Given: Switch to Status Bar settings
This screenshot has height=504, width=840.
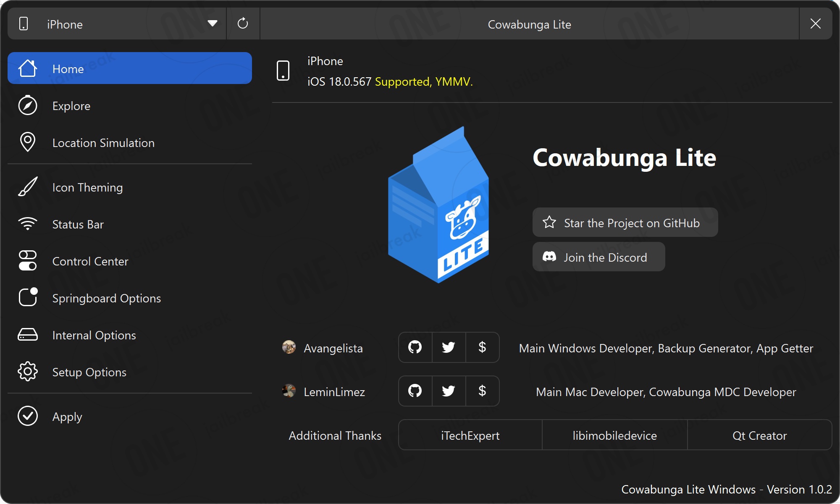Looking at the screenshot, I should (x=130, y=224).
